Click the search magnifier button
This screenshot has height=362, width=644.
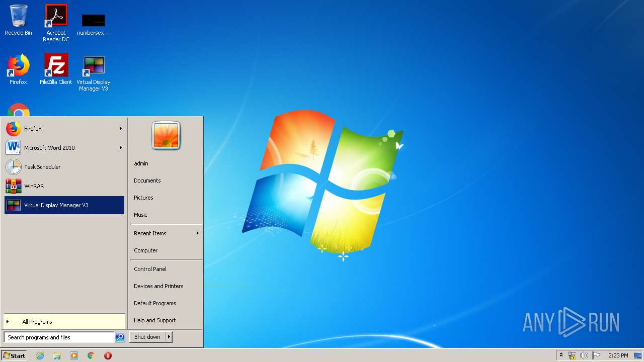click(x=120, y=337)
